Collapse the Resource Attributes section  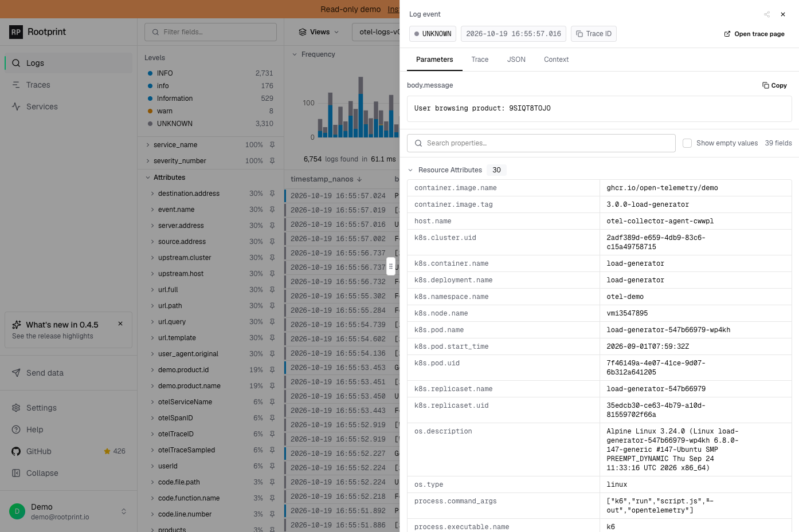[x=410, y=170]
